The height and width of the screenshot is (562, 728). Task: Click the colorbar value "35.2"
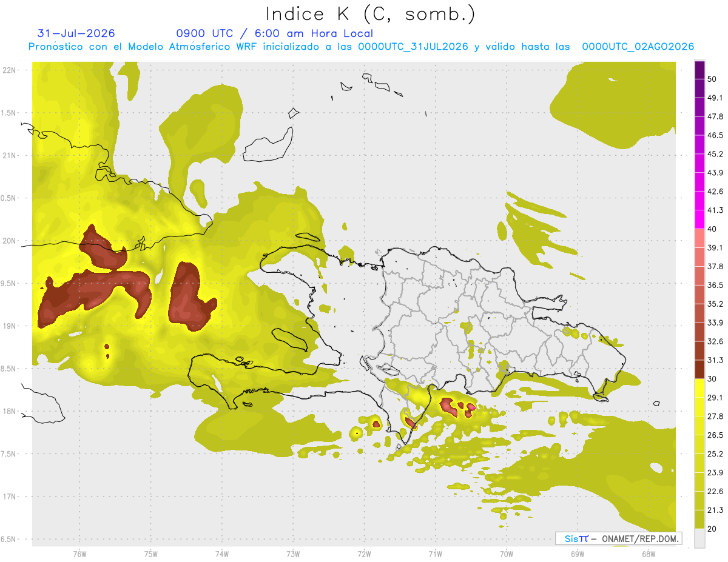point(715,304)
